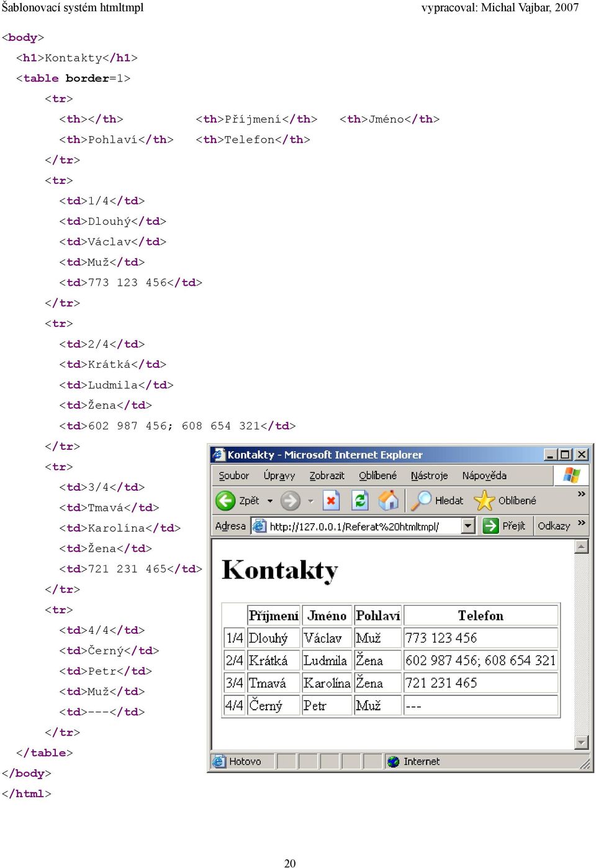The height and width of the screenshot is (868, 596).
Task: Click the 773 123 456 phone cell
Action: pos(481,638)
